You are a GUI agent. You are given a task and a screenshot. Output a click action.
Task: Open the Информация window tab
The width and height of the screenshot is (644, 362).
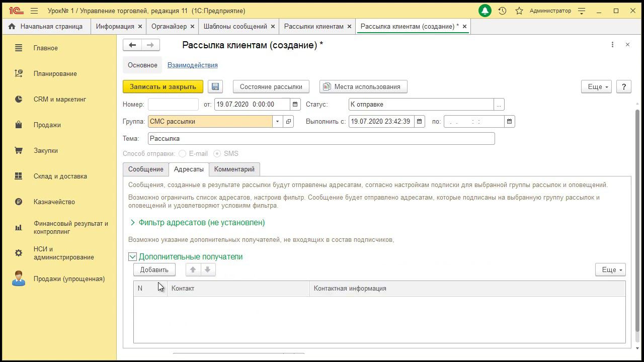pyautogui.click(x=115, y=26)
